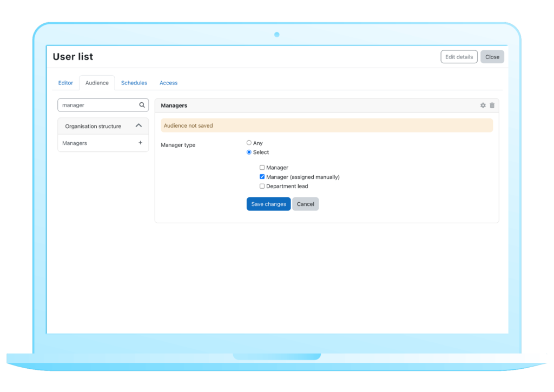Tick the Manager checkbox

(262, 168)
